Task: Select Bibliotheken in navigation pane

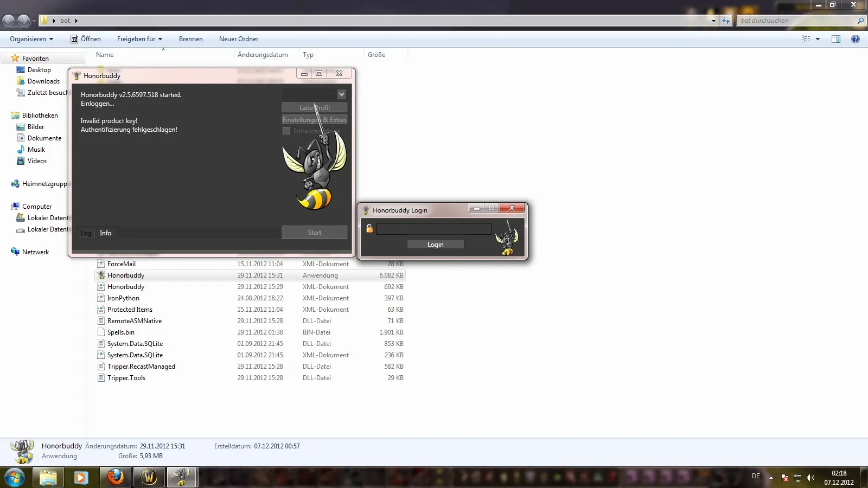Action: (x=40, y=115)
